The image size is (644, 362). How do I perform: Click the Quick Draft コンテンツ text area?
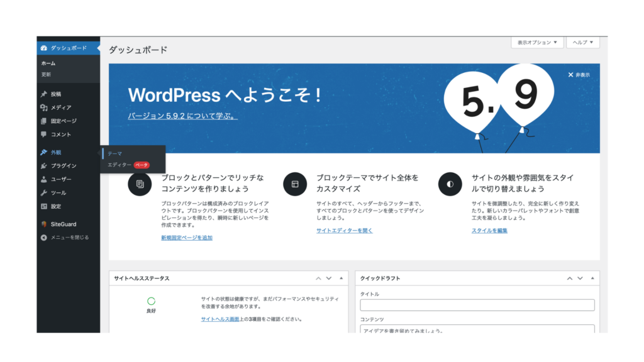[477, 329]
